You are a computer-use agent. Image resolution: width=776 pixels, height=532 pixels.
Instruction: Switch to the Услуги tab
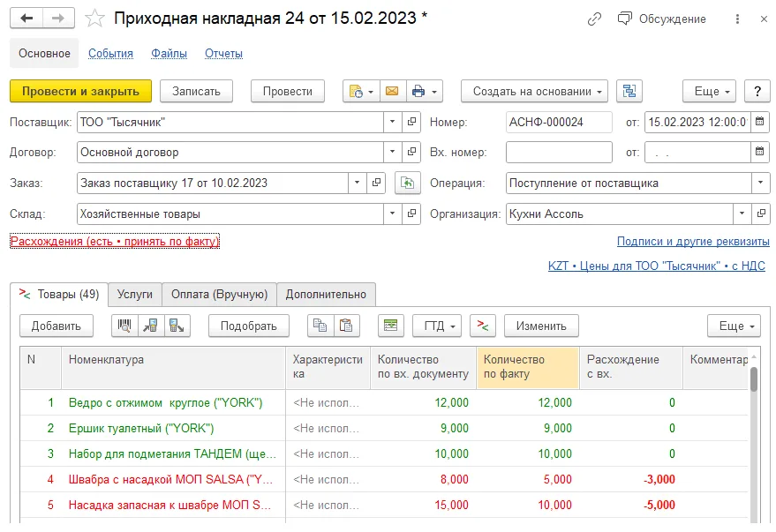pos(134,294)
